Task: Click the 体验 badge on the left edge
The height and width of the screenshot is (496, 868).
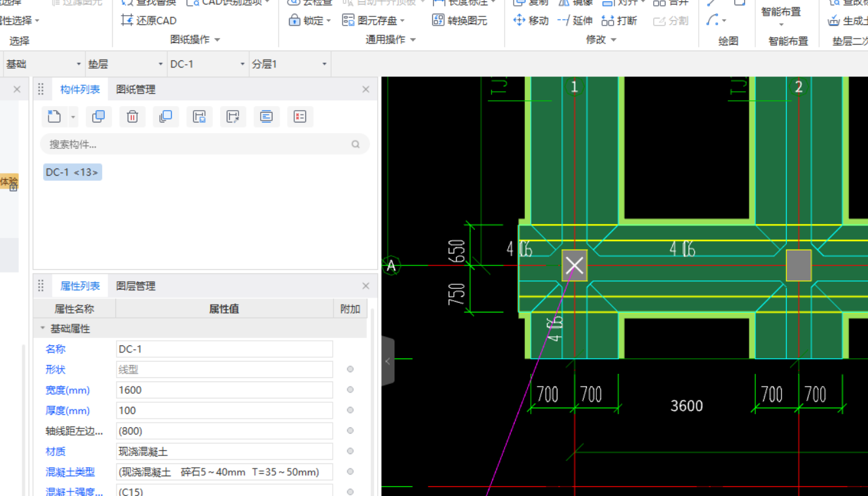Action: (9, 182)
